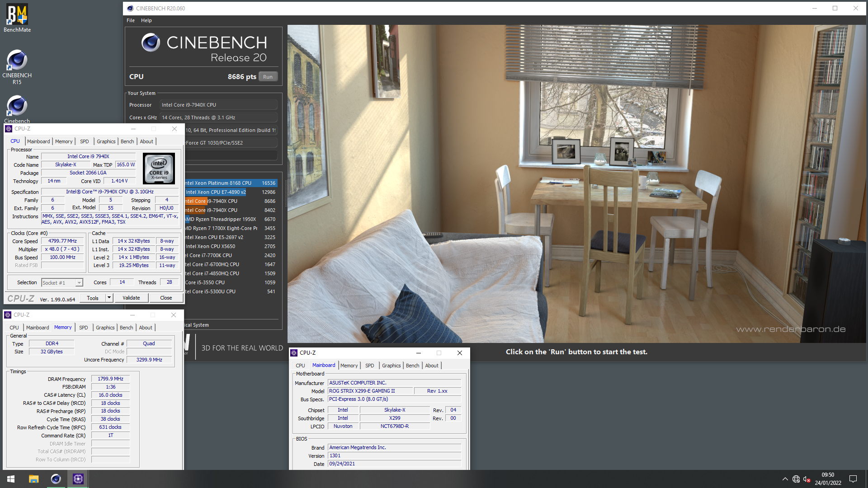Open Graphics tab in the Memory CPU-Z window
Screen dimensions: 868x488
tap(105, 328)
